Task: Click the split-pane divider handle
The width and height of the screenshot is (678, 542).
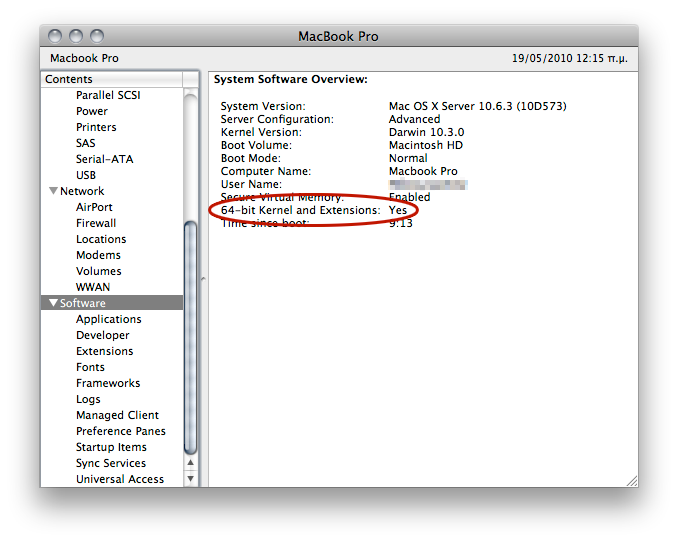Action: click(x=203, y=279)
